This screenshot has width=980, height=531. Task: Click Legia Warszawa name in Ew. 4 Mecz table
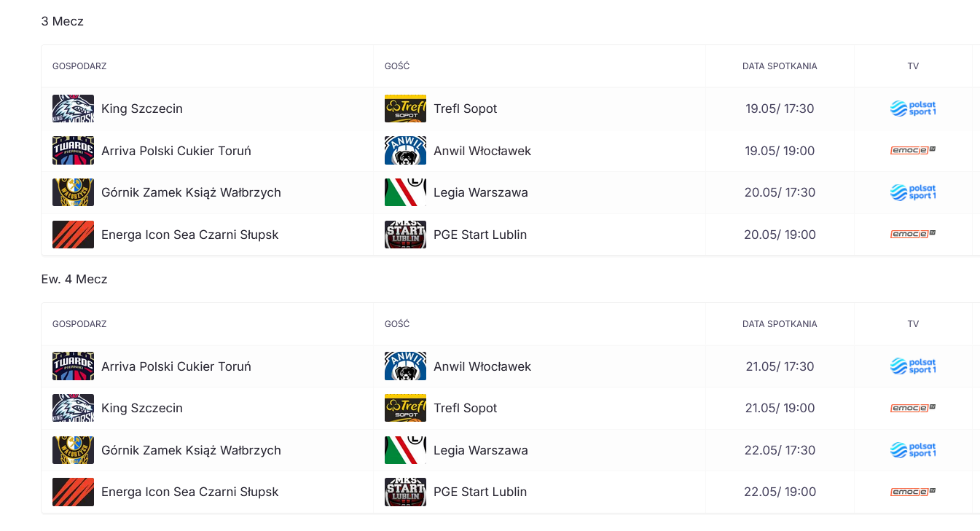point(481,450)
